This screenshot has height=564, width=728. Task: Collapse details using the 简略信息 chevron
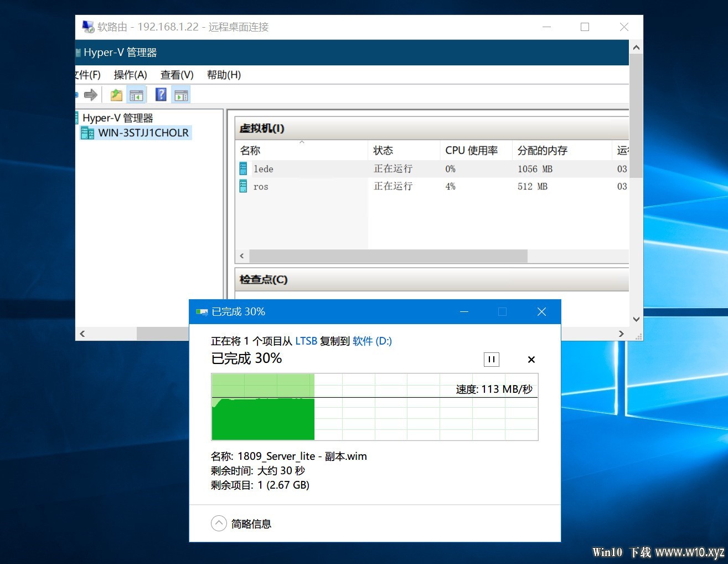click(219, 524)
